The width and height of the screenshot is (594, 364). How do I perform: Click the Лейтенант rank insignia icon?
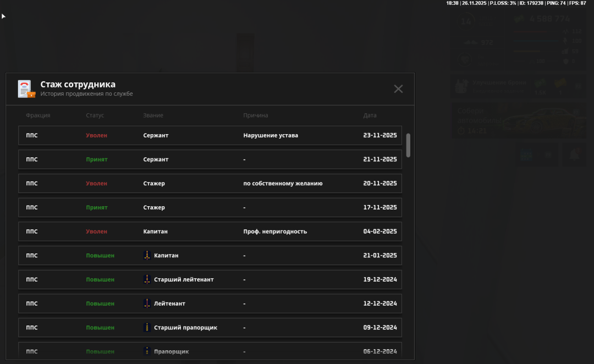147,304
